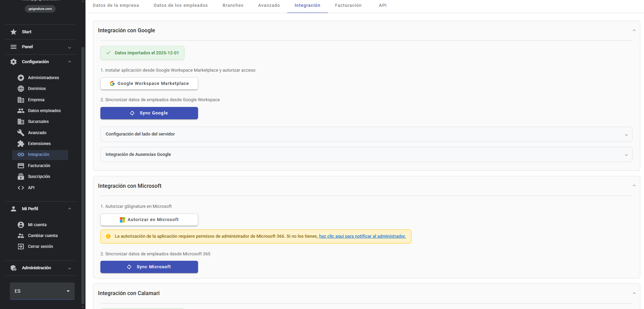
Task: Expand Integración de Ausencias Google panel
Action: (366, 154)
